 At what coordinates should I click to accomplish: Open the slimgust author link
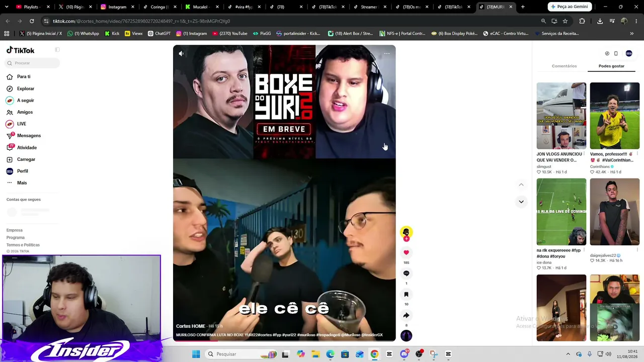544,166
